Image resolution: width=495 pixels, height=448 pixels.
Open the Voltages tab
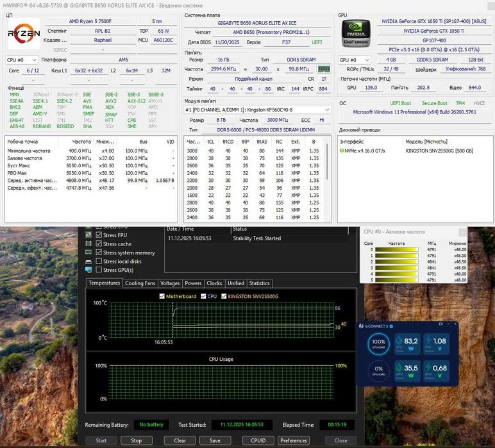170,283
